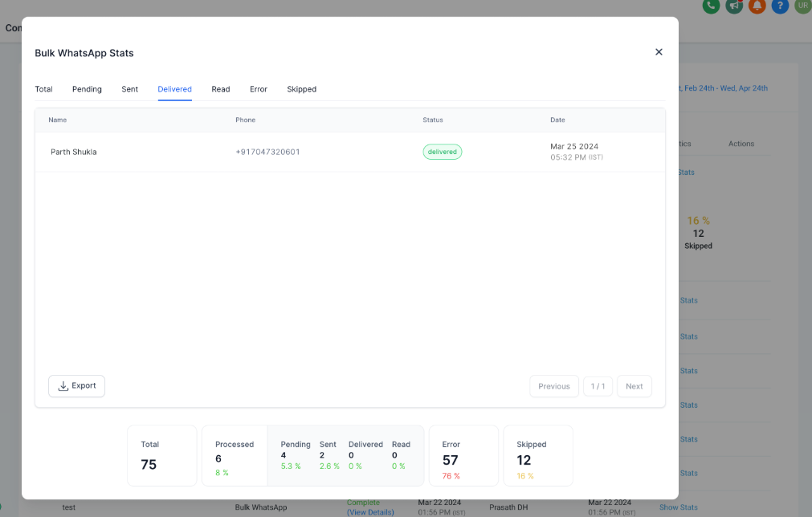Open the background date range Feb 24th - Apr 24th
The image size is (812, 517).
pyautogui.click(x=724, y=88)
